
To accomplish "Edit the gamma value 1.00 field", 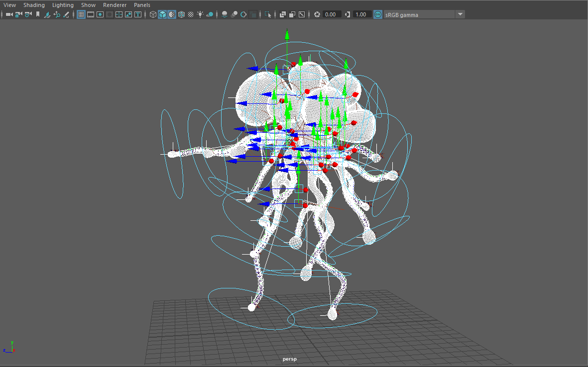I will [362, 14].
